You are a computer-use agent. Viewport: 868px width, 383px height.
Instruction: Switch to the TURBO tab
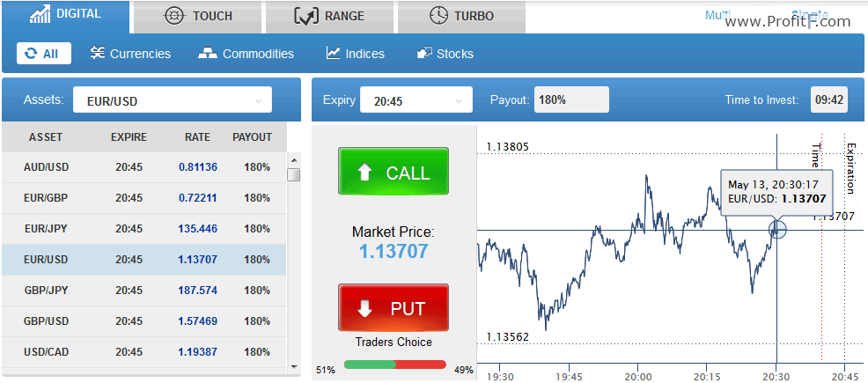click(x=461, y=17)
